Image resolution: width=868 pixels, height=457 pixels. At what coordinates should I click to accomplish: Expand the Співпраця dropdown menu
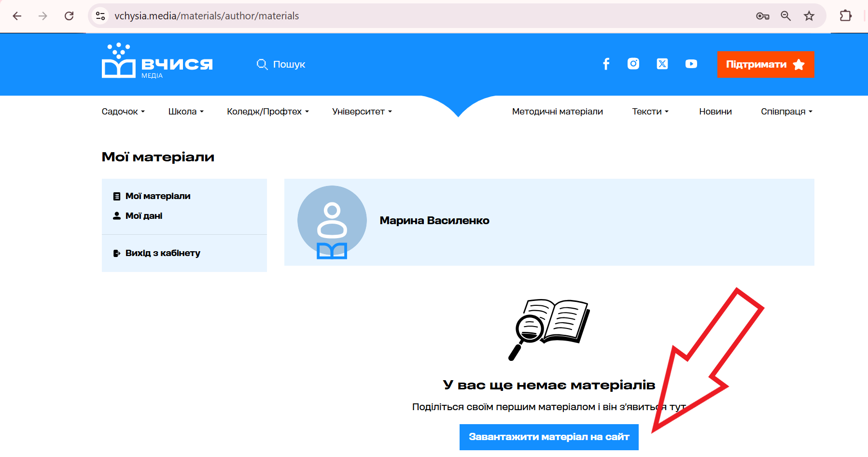pyautogui.click(x=787, y=112)
